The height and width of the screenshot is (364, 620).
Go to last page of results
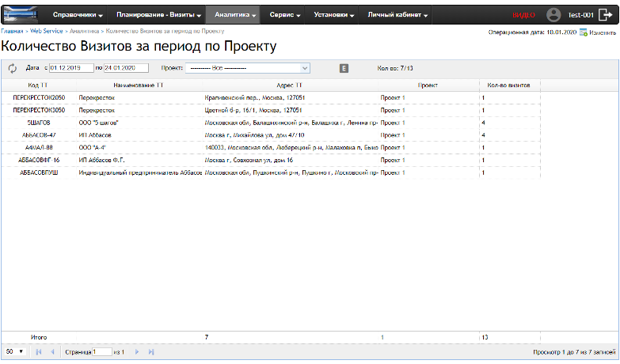[x=151, y=352]
